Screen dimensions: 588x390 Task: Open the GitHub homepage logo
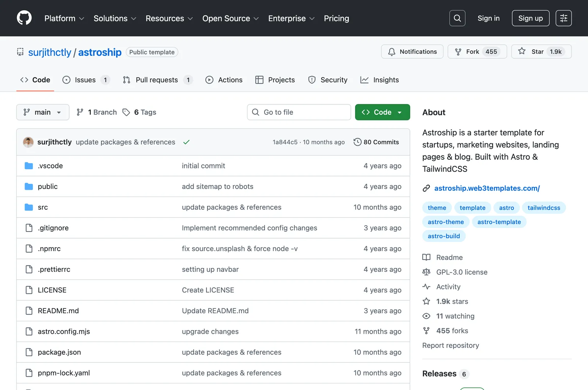24,18
